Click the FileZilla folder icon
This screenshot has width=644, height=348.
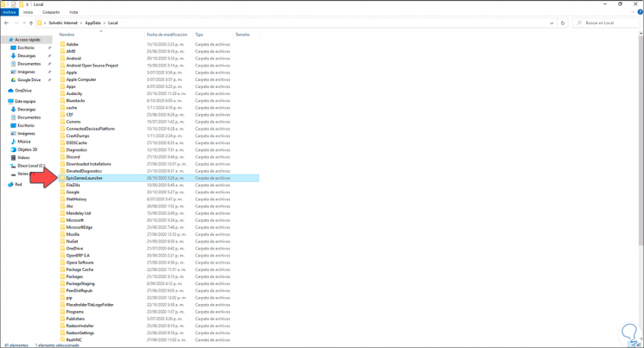coord(62,185)
